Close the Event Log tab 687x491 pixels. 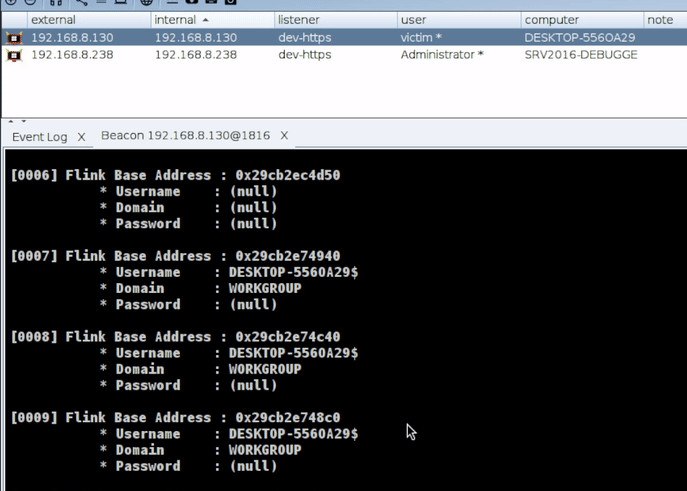click(81, 137)
